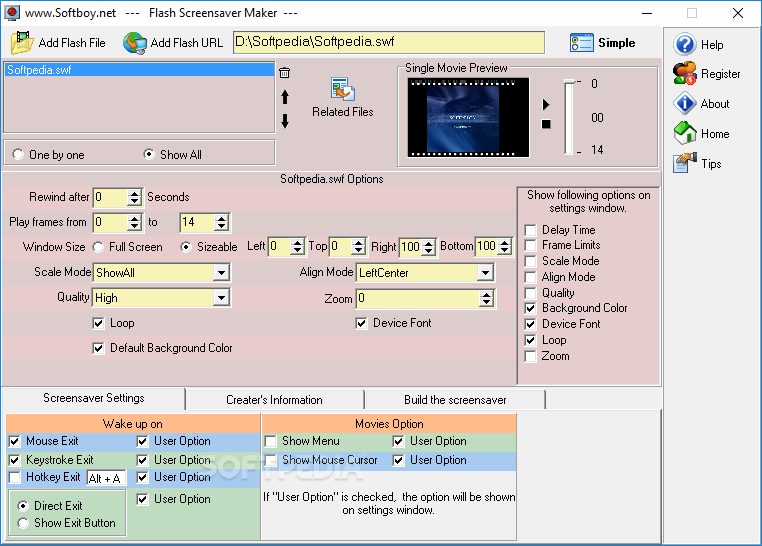Switch to Simple mode
762x546 pixels.
[x=603, y=43]
